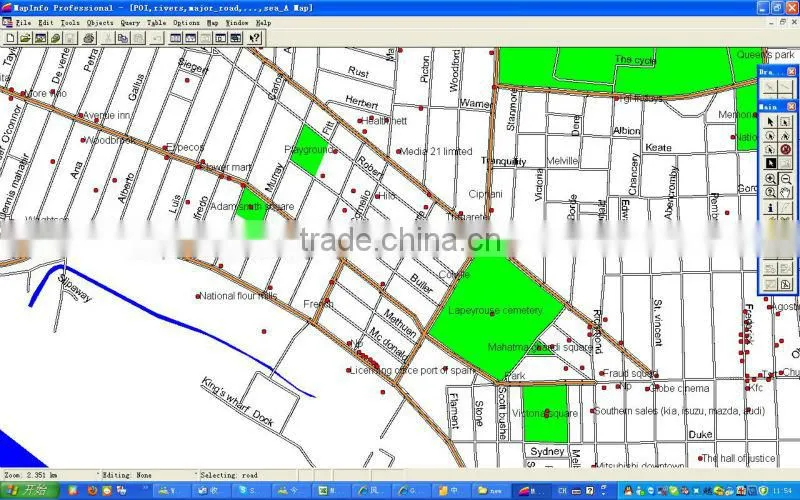Click the New Map window icon
Image resolution: width=800 pixels, height=500 pixels.
click(190, 38)
